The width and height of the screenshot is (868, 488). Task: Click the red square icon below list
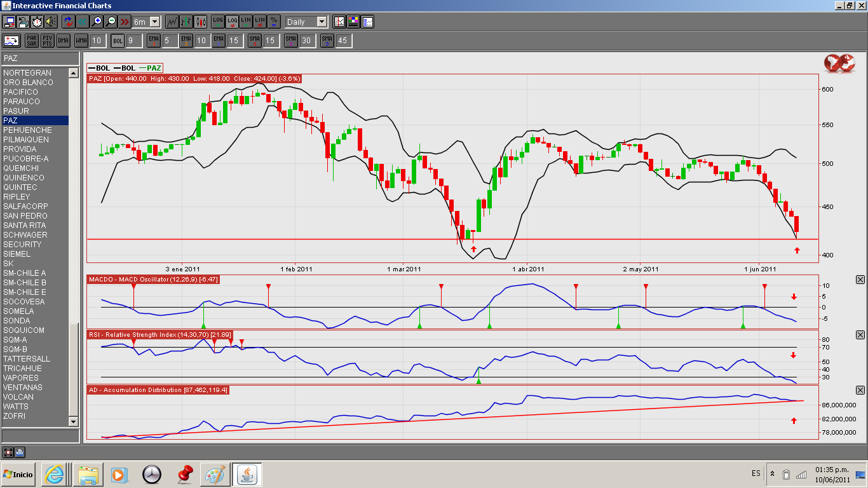coord(8,452)
